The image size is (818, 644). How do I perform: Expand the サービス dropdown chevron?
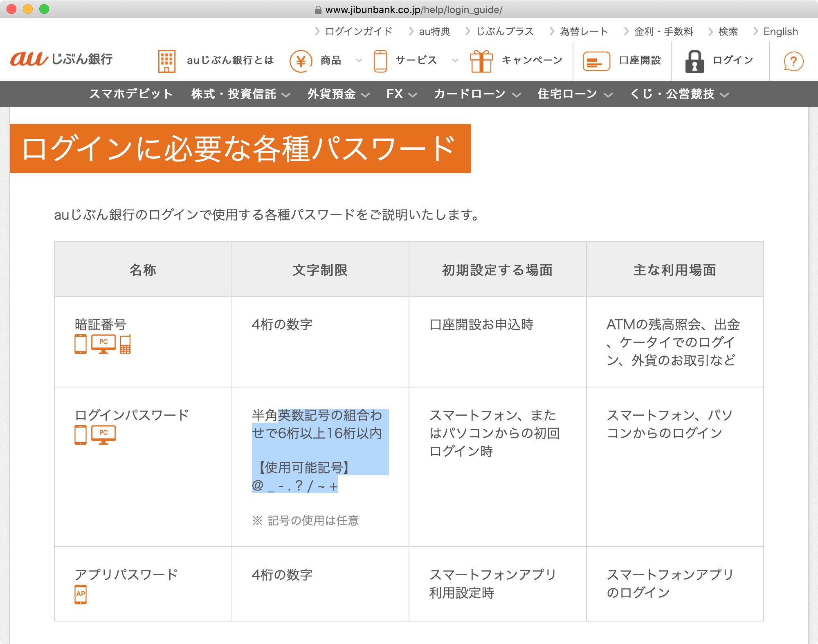pos(455,61)
